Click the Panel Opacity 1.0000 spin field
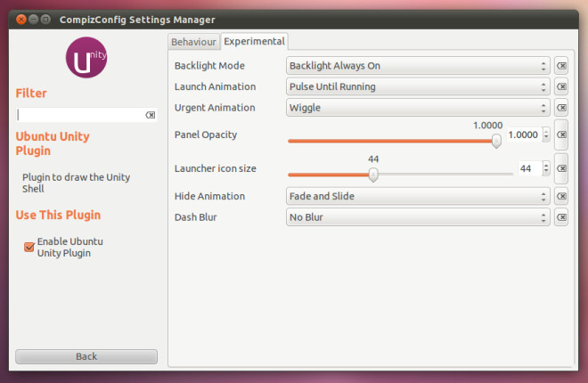 pos(524,134)
